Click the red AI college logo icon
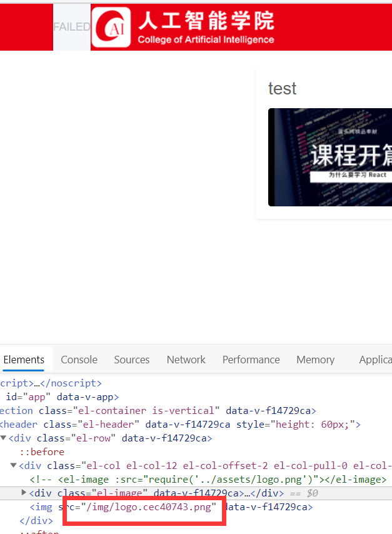Screen dimensions: 392x534 [111, 27]
